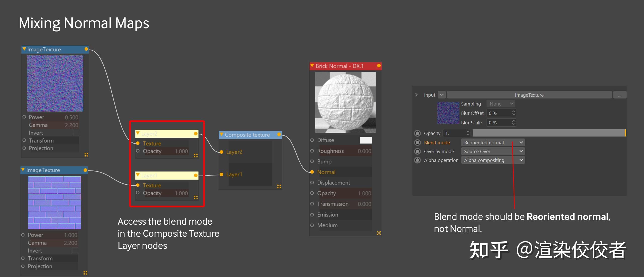This screenshot has height=277, width=644.
Task: Click the Diffuse white color swatch
Action: click(366, 140)
